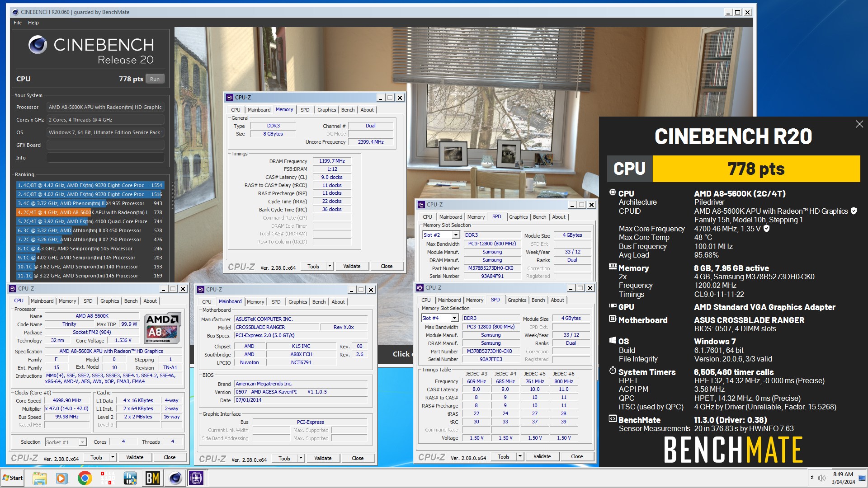Click Validate in CPU-Z Memory window
Image resolution: width=868 pixels, height=488 pixels.
(352, 267)
